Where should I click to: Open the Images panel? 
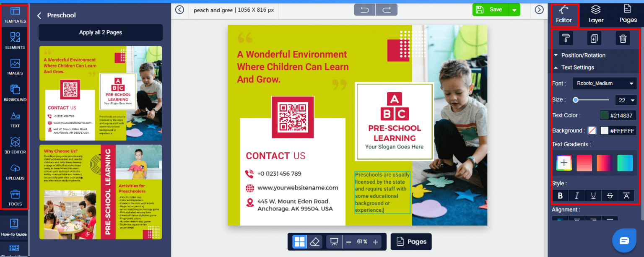click(14, 66)
